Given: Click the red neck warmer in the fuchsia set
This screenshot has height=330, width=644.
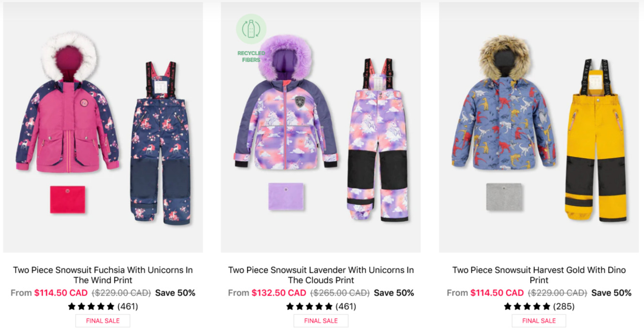Looking at the screenshot, I should pyautogui.click(x=67, y=199).
